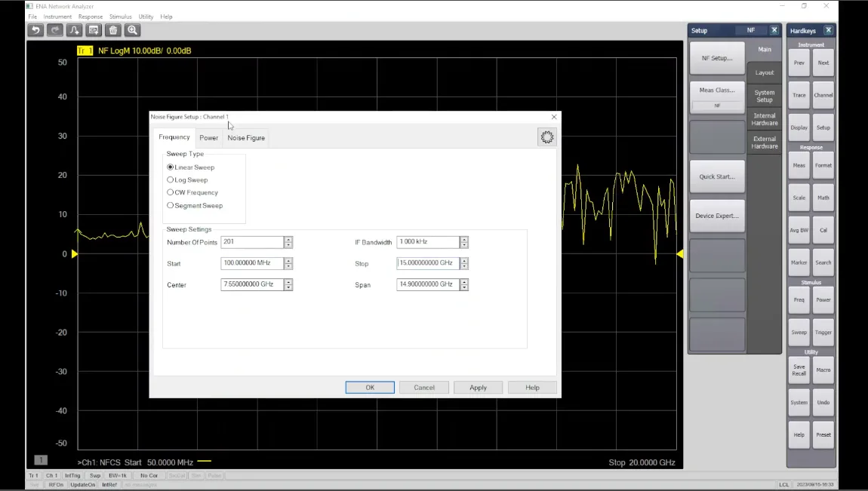868x491 pixels.
Task: Select the Internal Hardware tab
Action: coord(765,119)
